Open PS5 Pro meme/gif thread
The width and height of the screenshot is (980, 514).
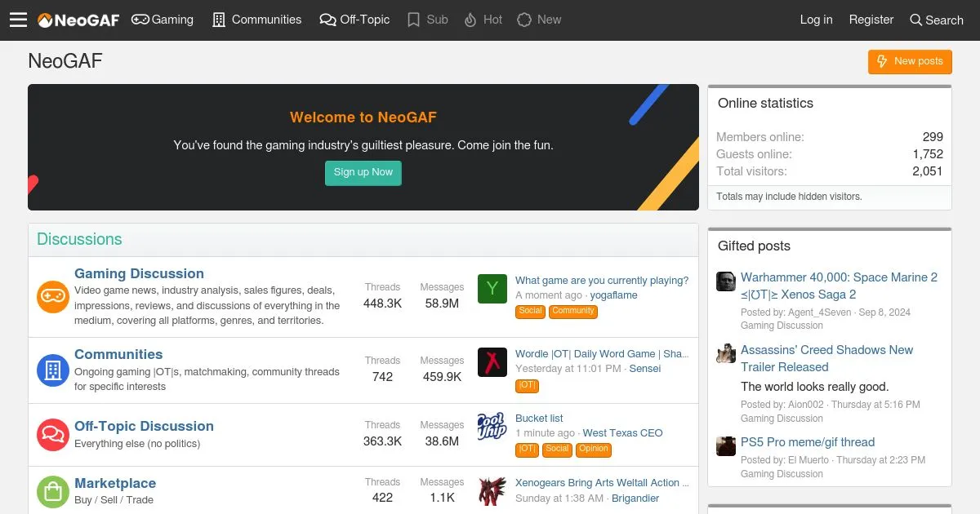coord(808,442)
